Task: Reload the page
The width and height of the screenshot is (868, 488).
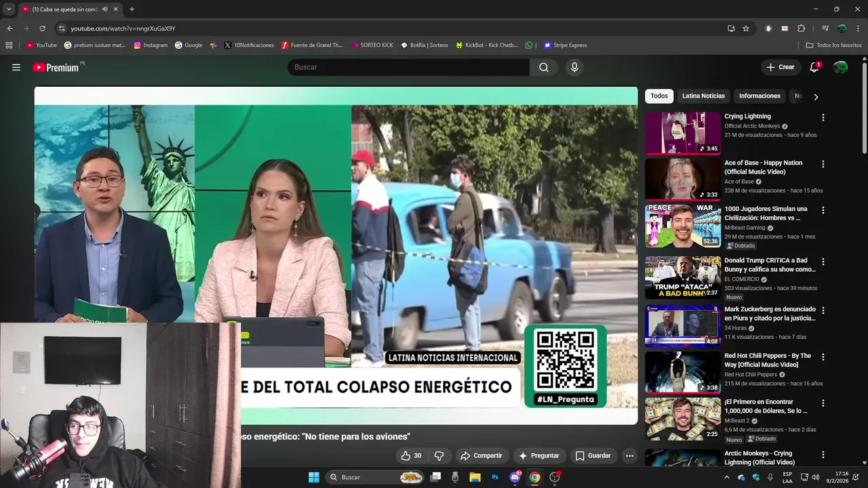Action: tap(42, 28)
